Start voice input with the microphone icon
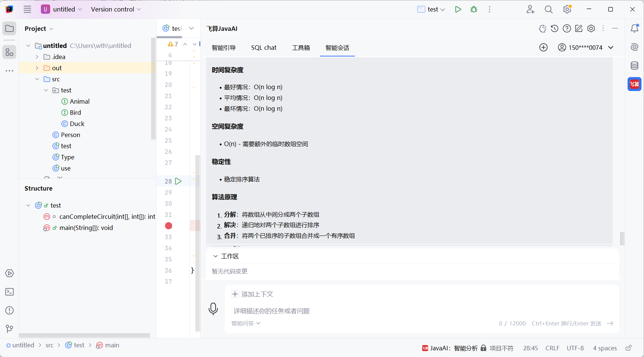Screen dimensions: 644x357 pos(213,309)
